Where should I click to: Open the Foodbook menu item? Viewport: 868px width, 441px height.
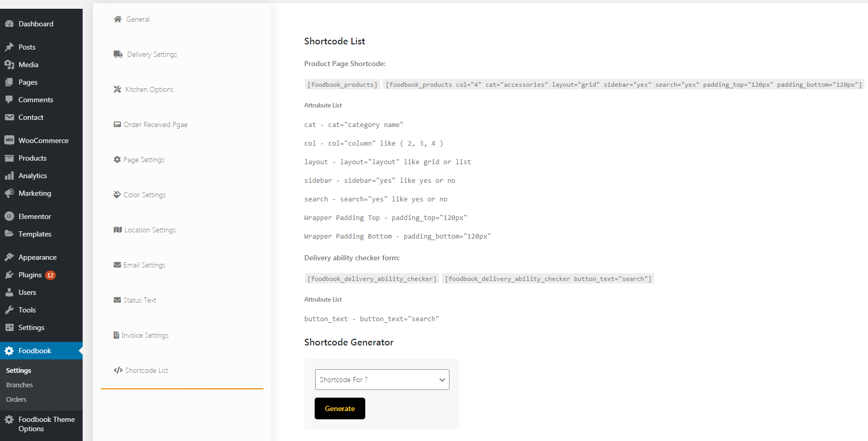coord(41,351)
